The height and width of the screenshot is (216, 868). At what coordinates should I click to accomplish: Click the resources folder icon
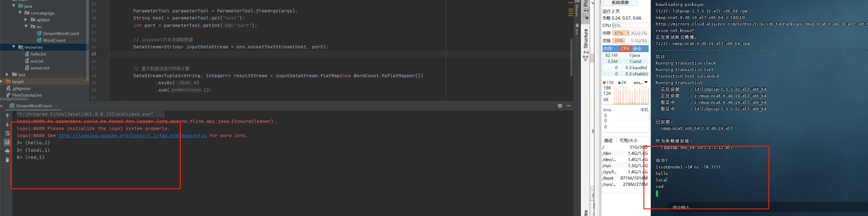[21, 47]
